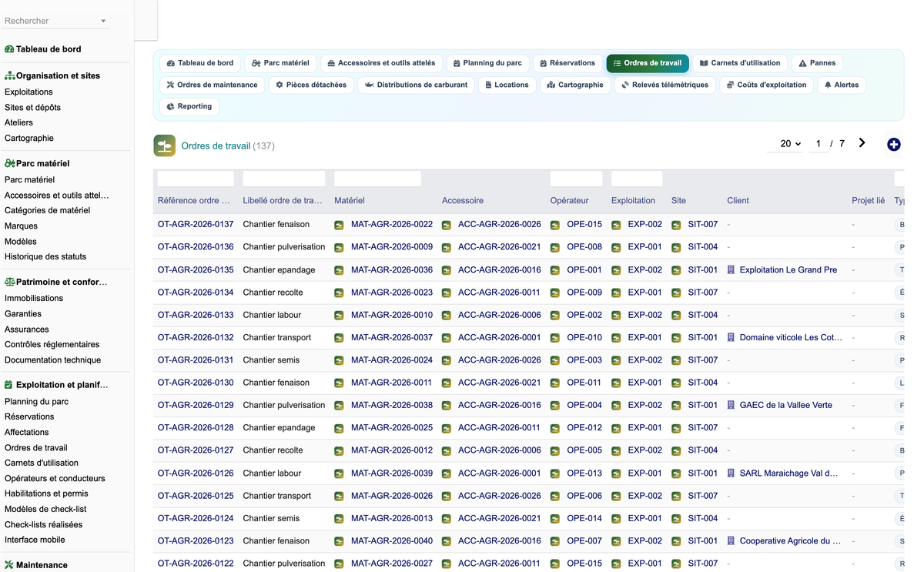
Task: Switch to Planning du parc tab
Action: coord(487,63)
